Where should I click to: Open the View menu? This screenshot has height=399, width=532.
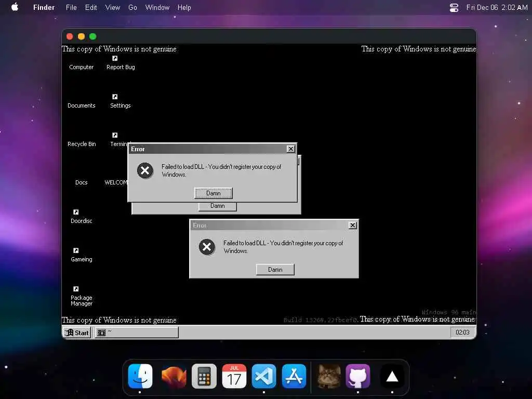113,7
